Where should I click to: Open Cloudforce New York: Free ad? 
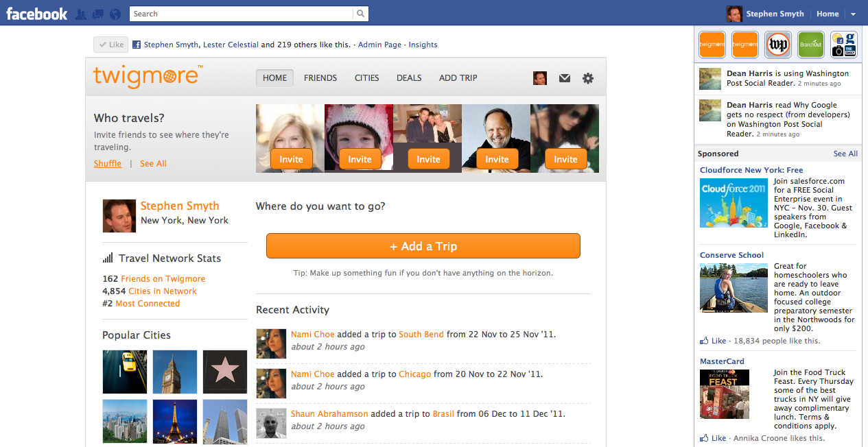[x=751, y=170]
